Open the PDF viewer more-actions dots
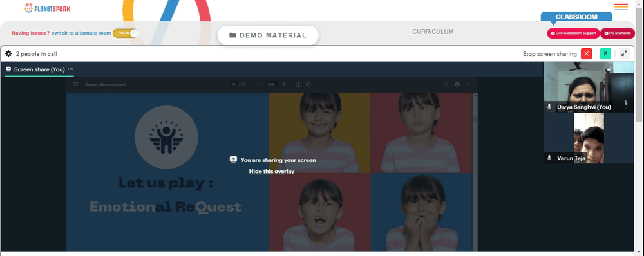The width and height of the screenshot is (644, 256). pos(468,84)
